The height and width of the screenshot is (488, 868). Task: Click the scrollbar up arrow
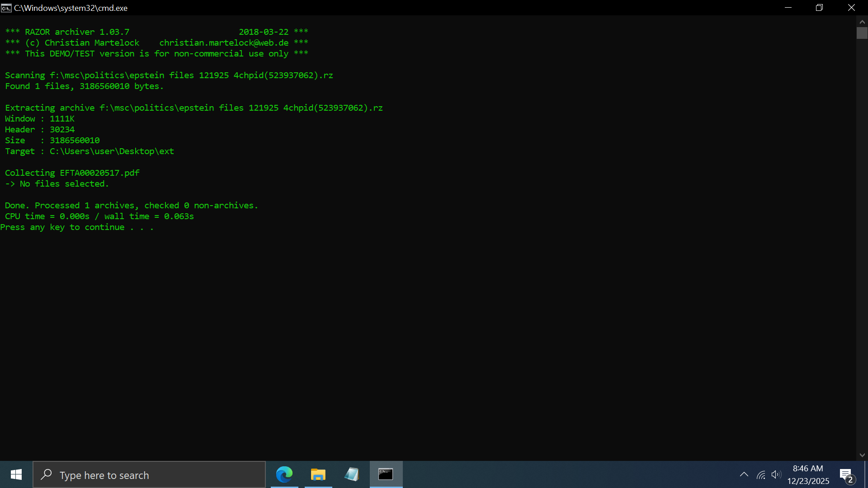point(862,21)
